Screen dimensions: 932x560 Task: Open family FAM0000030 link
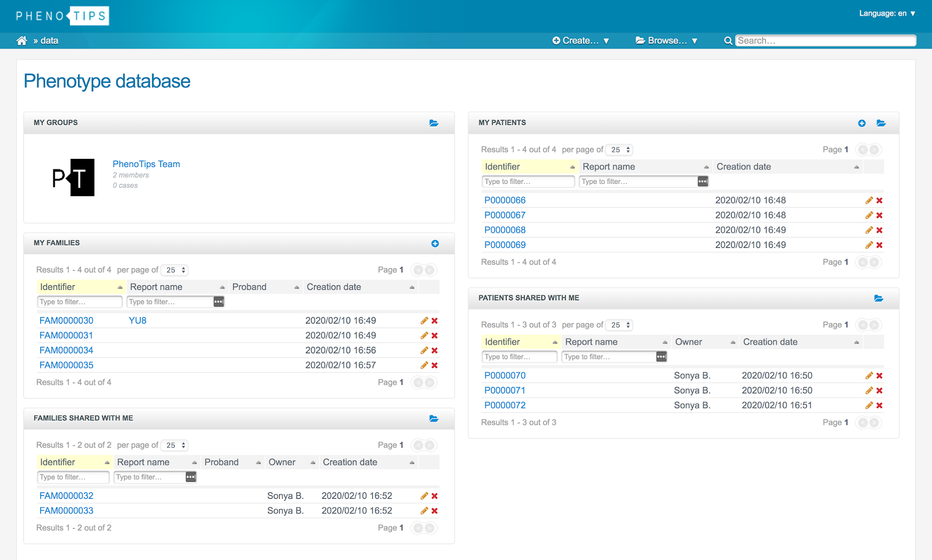click(66, 321)
